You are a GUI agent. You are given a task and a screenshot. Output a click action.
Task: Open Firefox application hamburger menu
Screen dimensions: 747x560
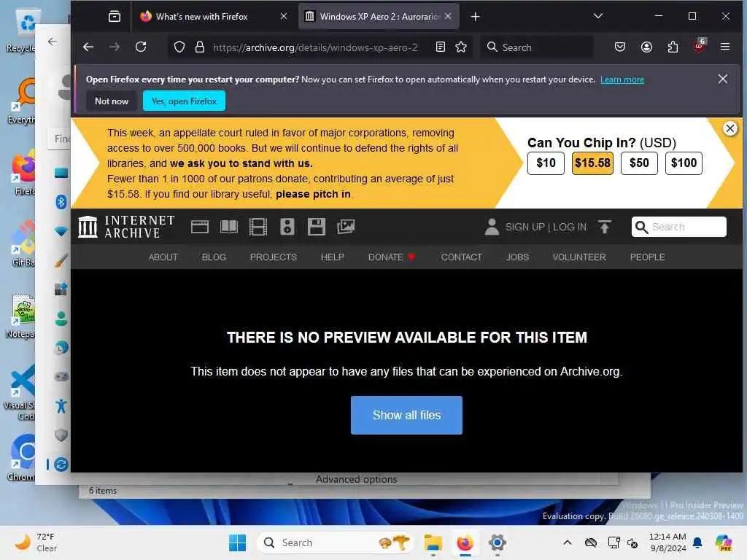[x=725, y=47]
